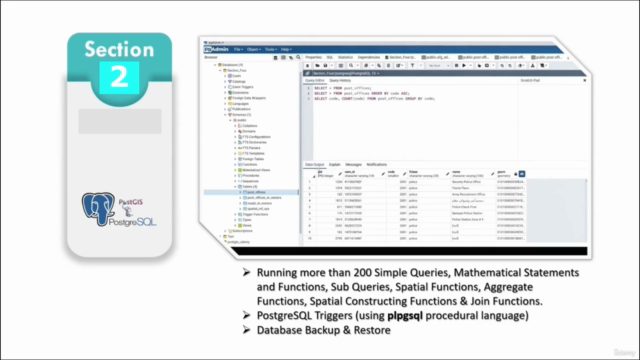The image size is (640, 360).
Task: Click the Download as CSV icon
Action: (x=533, y=66)
